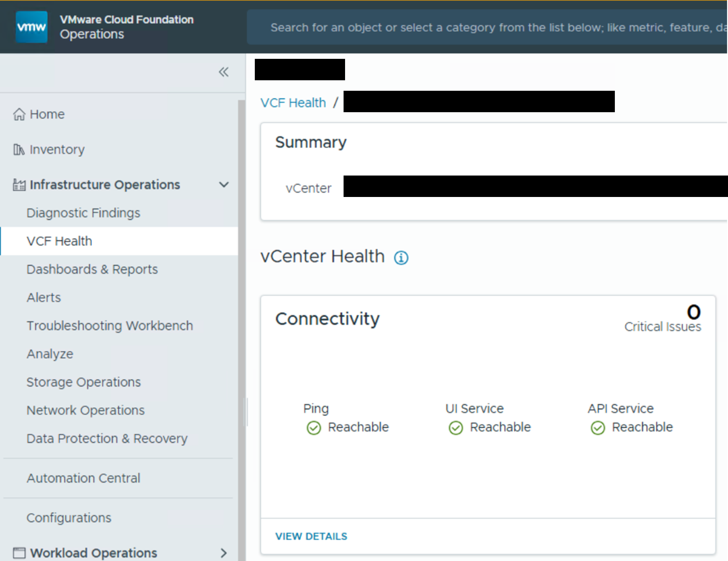Screen dimensions: 728x561
Task: Open Troubleshooting Workbench page
Action: pyautogui.click(x=109, y=326)
